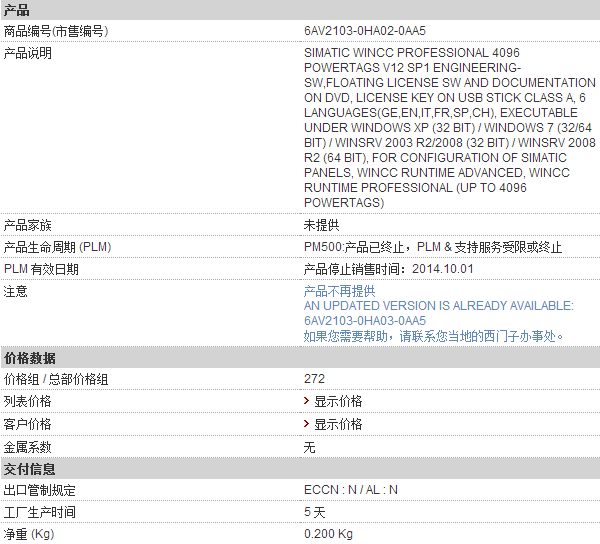Click the 产品停止销售时间：2014.10.01 value
This screenshot has height=544, width=600.
tap(388, 269)
